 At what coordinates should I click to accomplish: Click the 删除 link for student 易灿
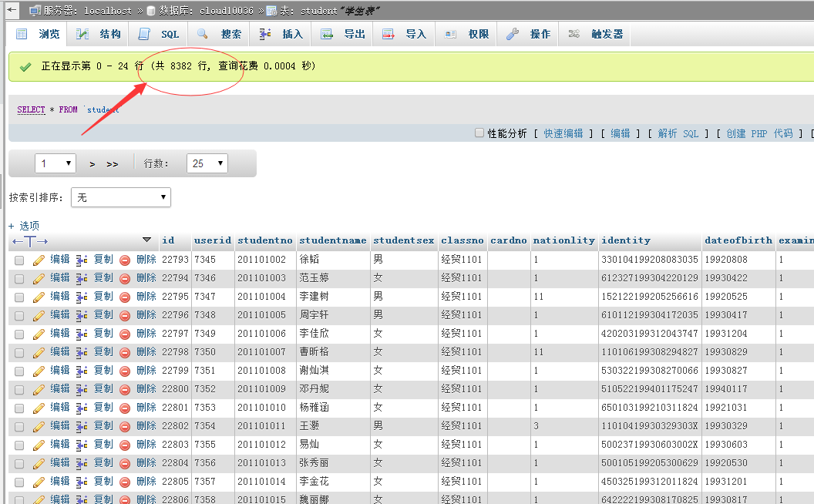point(146,445)
